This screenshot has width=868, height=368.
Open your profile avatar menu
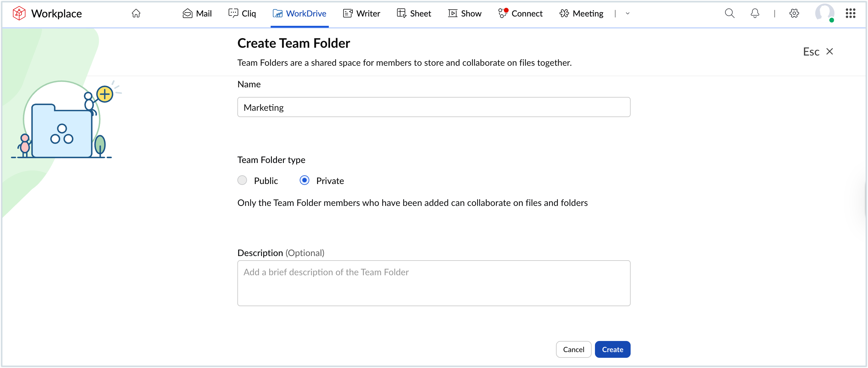[825, 14]
